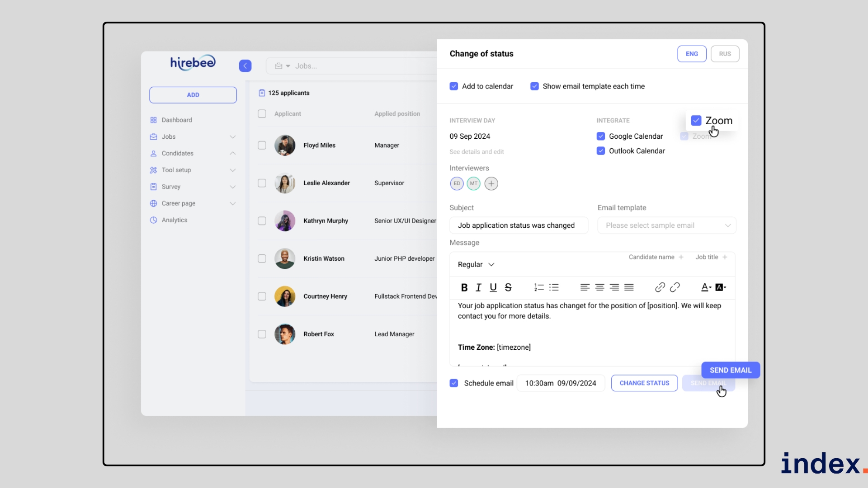Add another interviewer with plus icon
Screen dimensions: 868x488
pyautogui.click(x=491, y=183)
